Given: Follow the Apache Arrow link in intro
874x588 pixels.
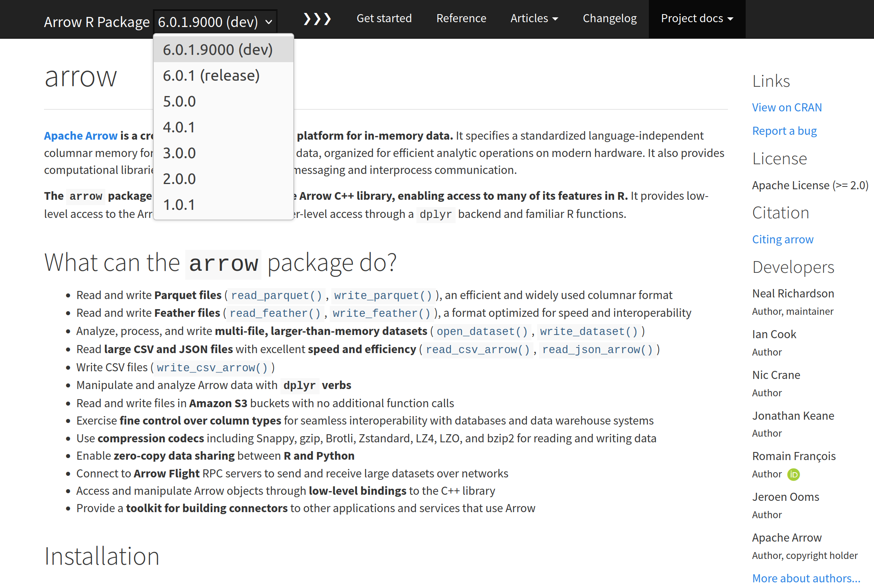Looking at the screenshot, I should 81,136.
